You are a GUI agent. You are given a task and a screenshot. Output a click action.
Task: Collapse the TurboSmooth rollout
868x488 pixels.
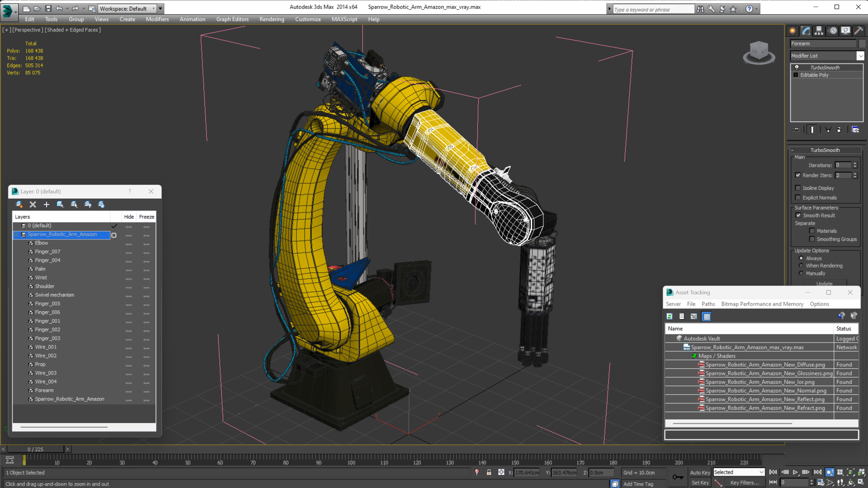click(x=793, y=150)
